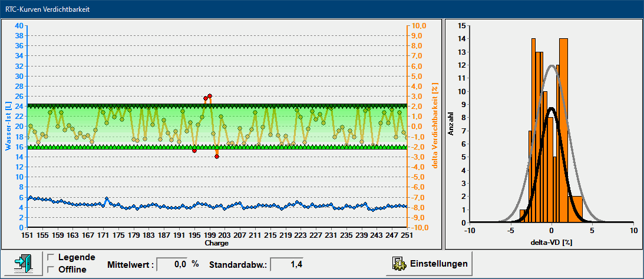Click the small leftmost orange histogram bar
Image resolution: width=644 pixels, height=279 pixels.
click(522, 216)
